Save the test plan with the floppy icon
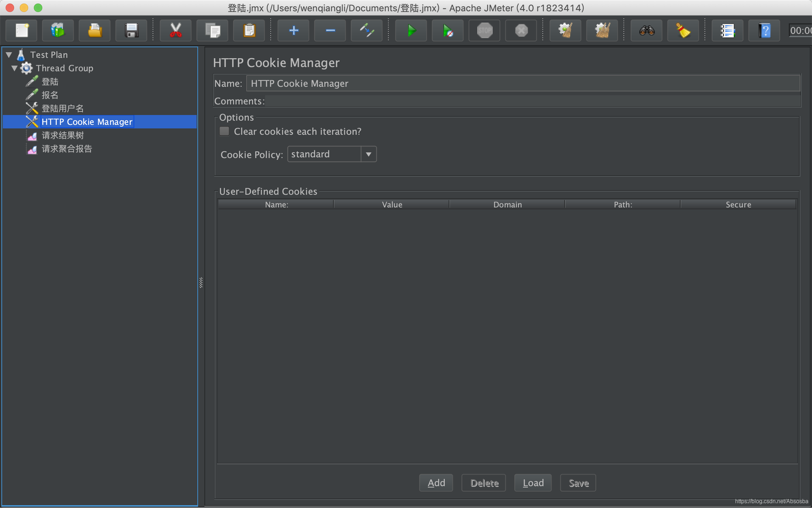The height and width of the screenshot is (508, 812). pyautogui.click(x=131, y=30)
